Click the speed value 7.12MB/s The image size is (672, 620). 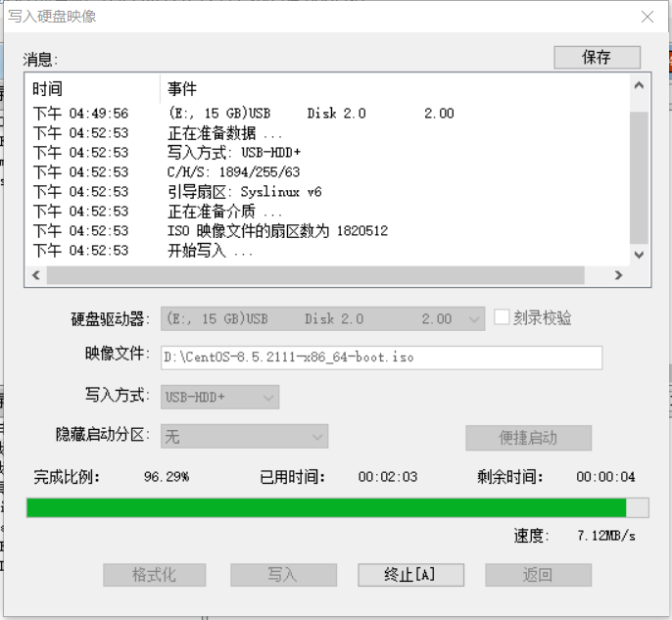tap(606, 536)
